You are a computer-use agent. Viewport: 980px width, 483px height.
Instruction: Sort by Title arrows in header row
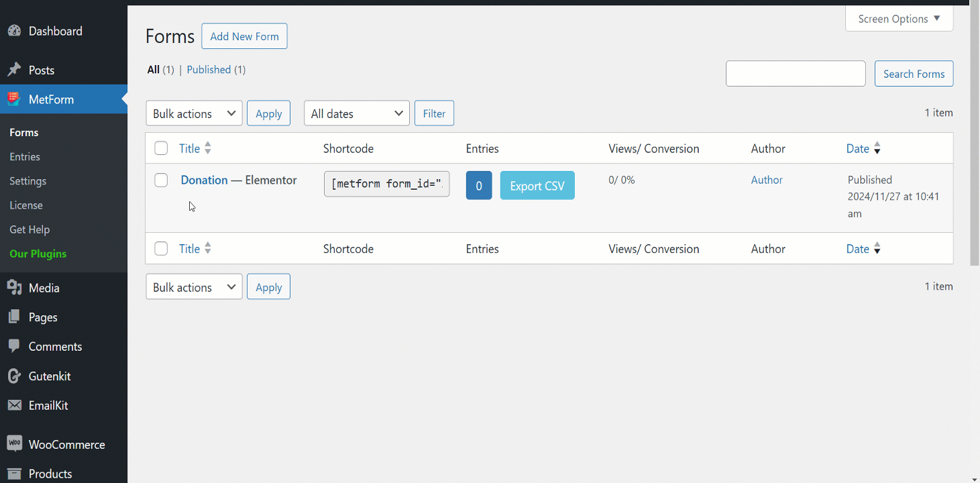coord(208,148)
